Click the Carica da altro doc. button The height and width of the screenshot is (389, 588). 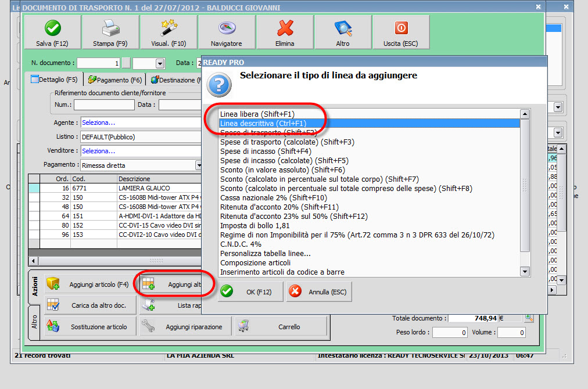click(x=90, y=305)
